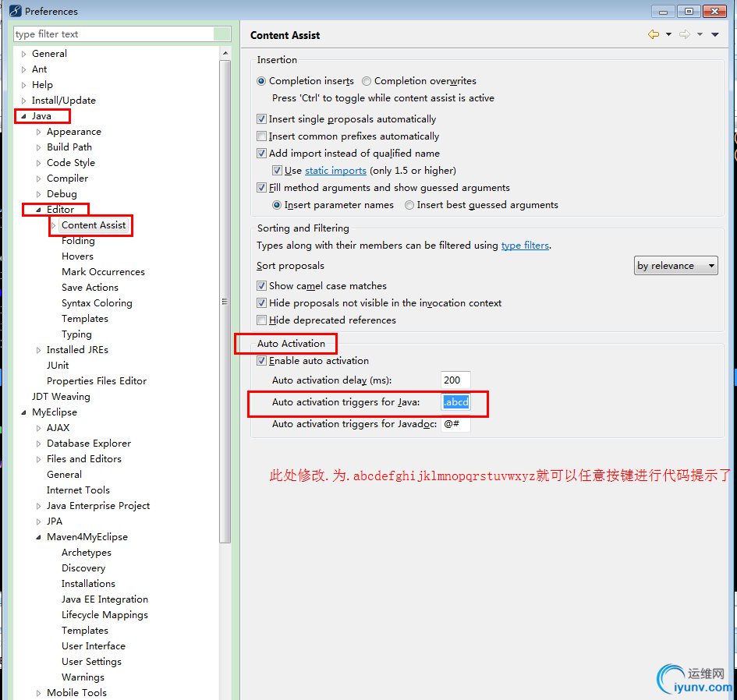Collapse the Java tree node
Viewport: 737px width, 700px height.
[23, 116]
